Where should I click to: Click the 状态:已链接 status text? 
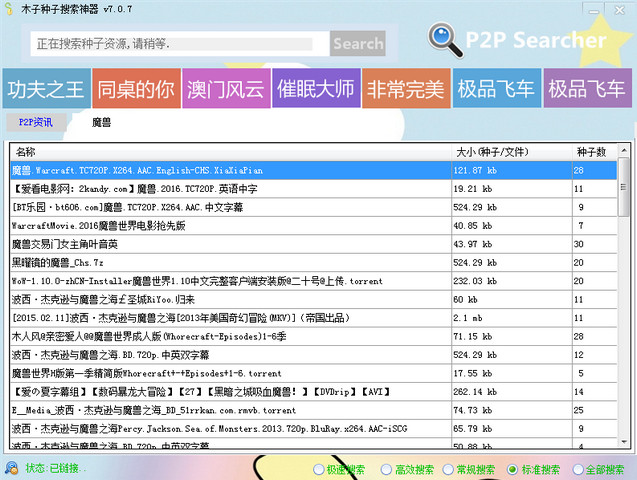[56, 468]
